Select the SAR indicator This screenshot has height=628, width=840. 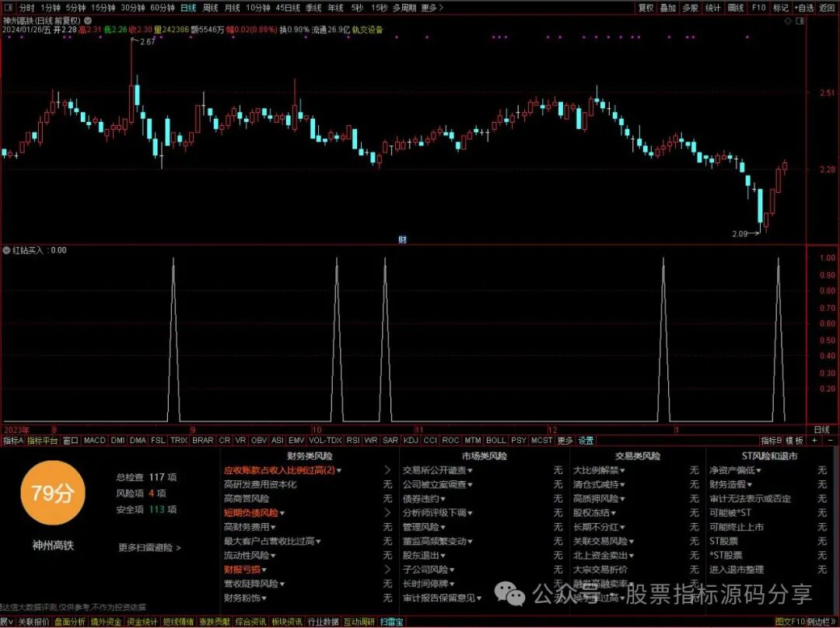tap(390, 440)
